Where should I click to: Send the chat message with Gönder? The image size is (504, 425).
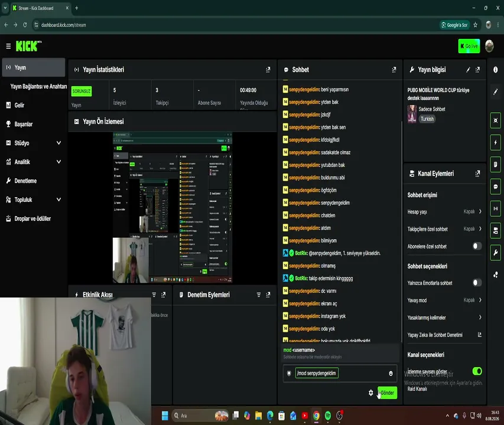coord(388,393)
